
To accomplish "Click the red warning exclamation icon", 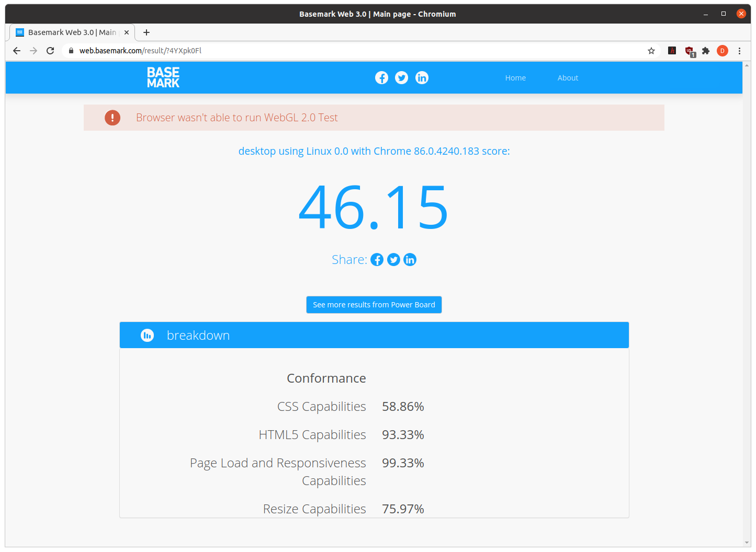I will tap(112, 118).
